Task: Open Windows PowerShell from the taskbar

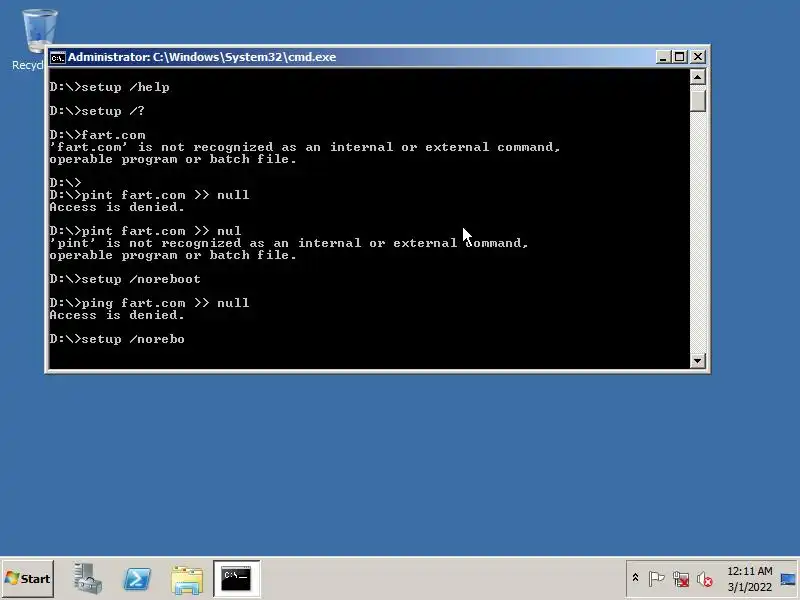Action: (137, 579)
